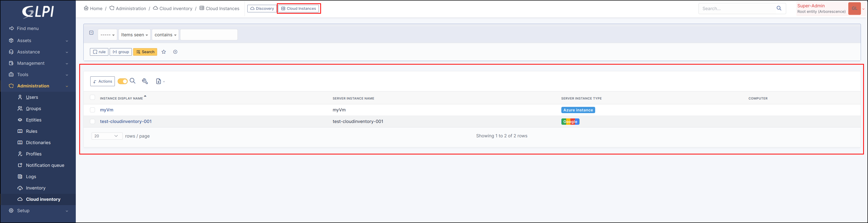This screenshot has width=868, height=223.
Task: Click the global search magnifier icon
Action: 779,8
